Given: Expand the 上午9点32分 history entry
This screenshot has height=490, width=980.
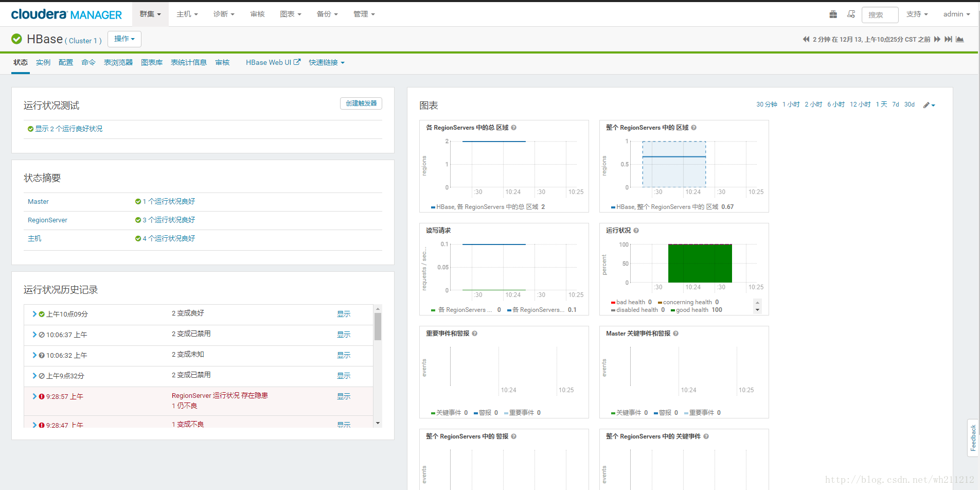Looking at the screenshot, I should 34,376.
